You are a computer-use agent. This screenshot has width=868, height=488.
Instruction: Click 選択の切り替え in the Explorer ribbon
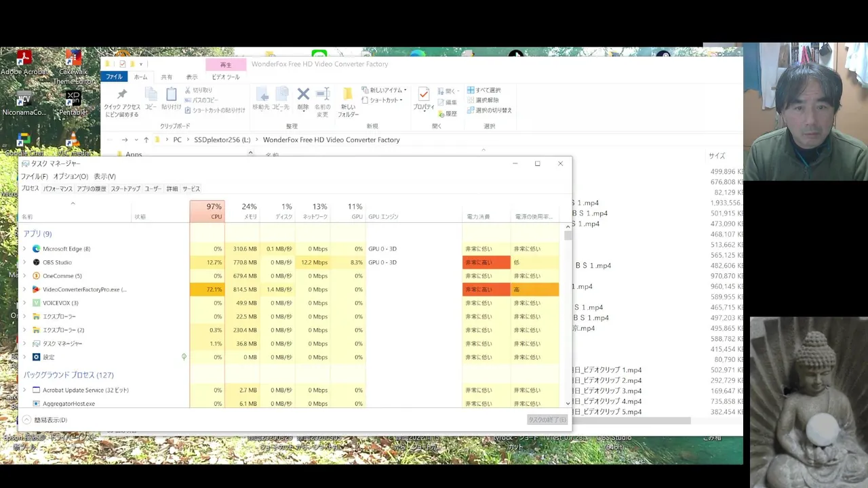coord(489,110)
